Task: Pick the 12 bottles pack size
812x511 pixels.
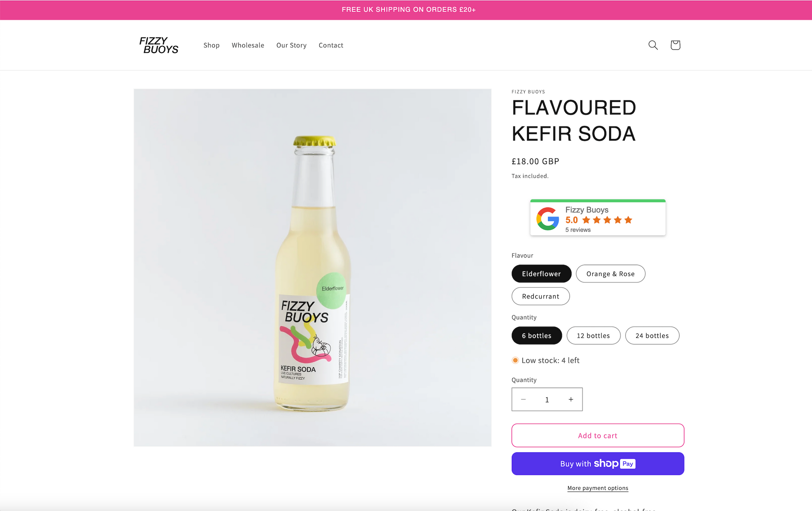Action: 593,336
